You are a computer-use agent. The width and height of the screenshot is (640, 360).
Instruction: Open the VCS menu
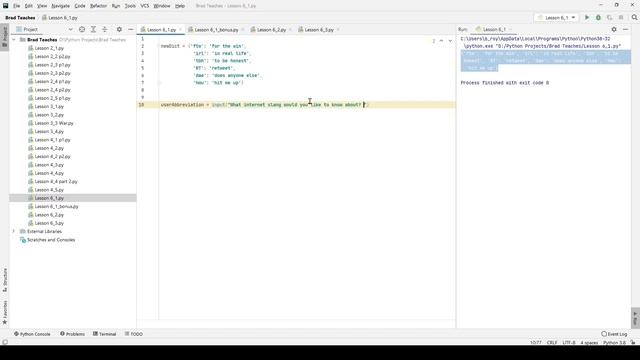[x=145, y=6]
